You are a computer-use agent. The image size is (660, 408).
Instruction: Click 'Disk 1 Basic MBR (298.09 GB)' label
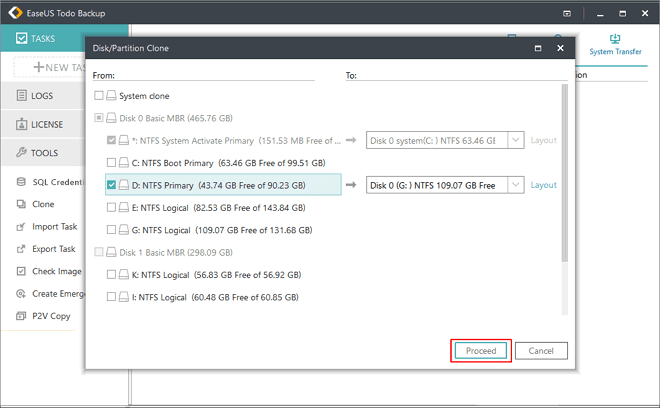click(176, 253)
